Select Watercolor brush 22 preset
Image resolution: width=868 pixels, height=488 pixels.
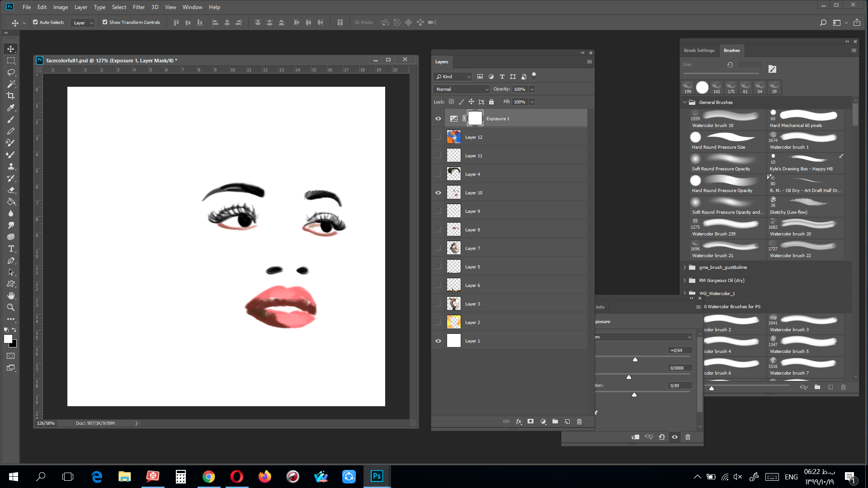[805, 249]
